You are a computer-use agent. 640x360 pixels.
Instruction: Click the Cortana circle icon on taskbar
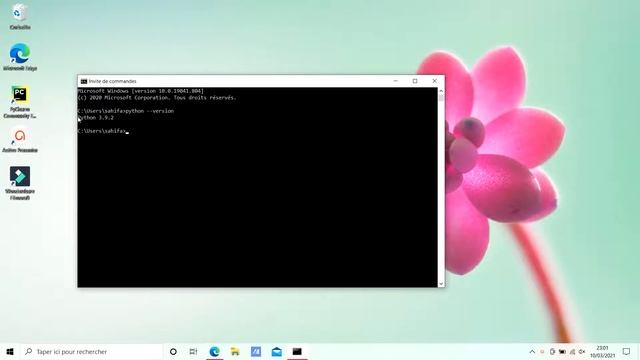(x=173, y=351)
